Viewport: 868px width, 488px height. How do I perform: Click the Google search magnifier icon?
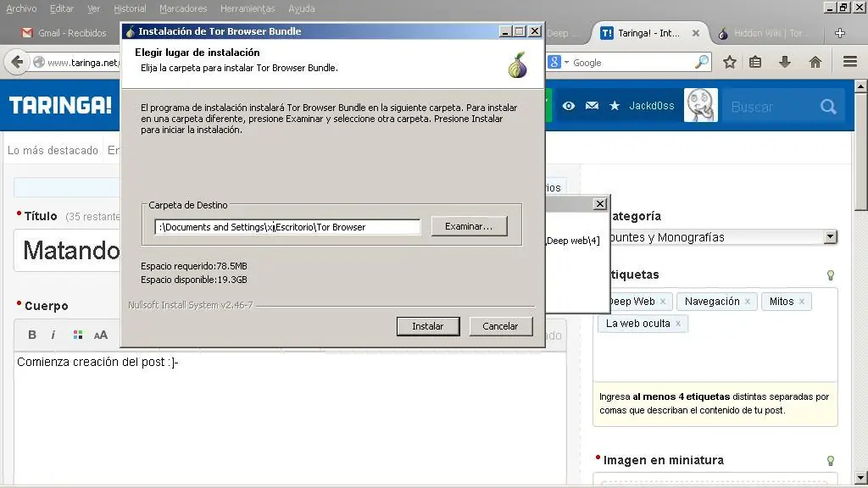[701, 62]
